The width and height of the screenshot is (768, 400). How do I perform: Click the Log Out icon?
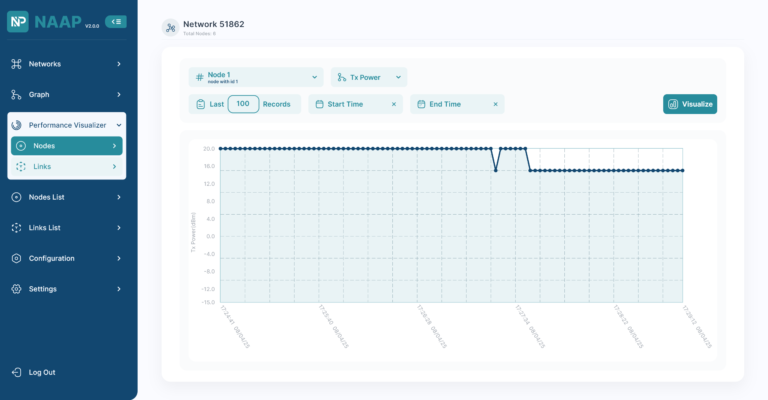click(x=16, y=372)
